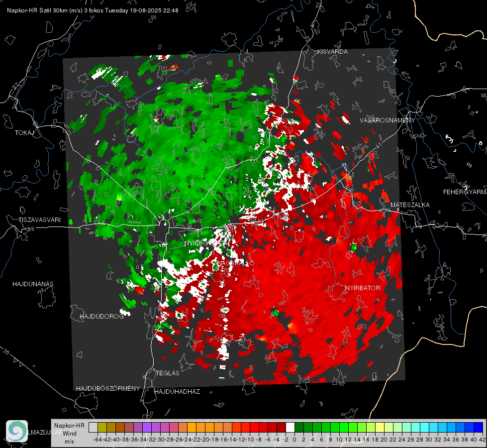Select the HAJDÚBÖSZÖRMÉNY town label
This screenshot has width=487, height=448.
point(108,389)
